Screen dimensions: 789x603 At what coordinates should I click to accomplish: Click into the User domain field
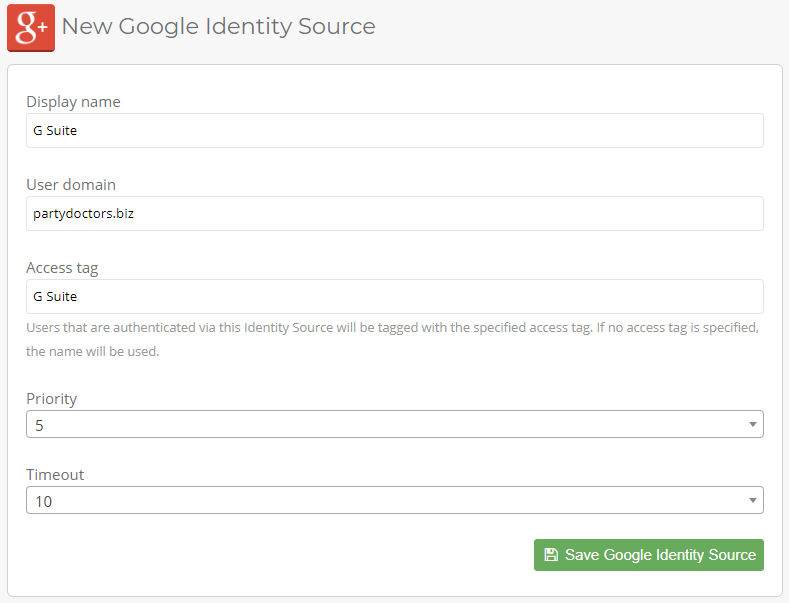(394, 213)
